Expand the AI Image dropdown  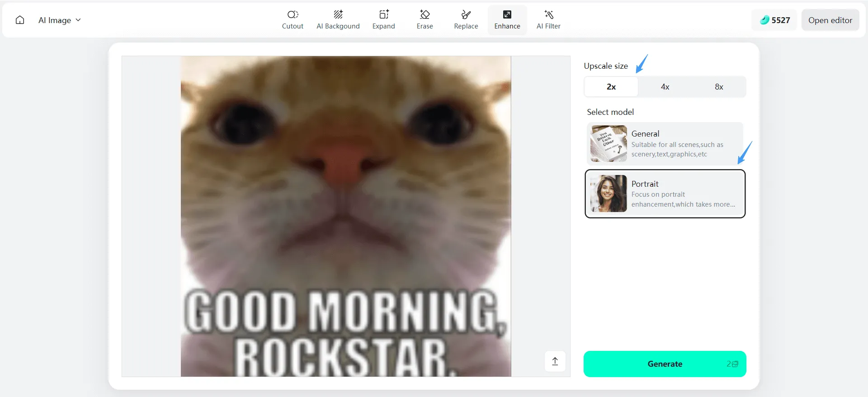click(x=59, y=20)
